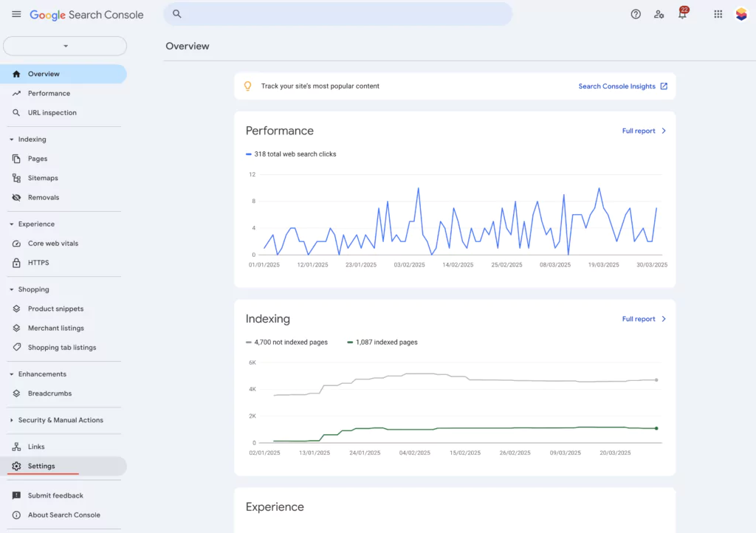Click the Removals crossed-eye icon
The image size is (756, 533).
(x=16, y=197)
